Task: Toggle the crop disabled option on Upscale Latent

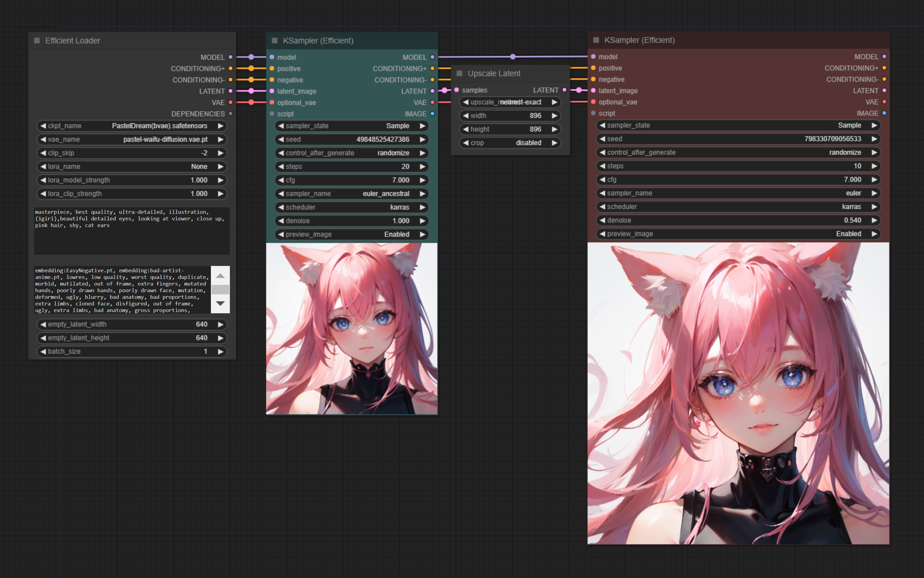Action: click(x=510, y=143)
